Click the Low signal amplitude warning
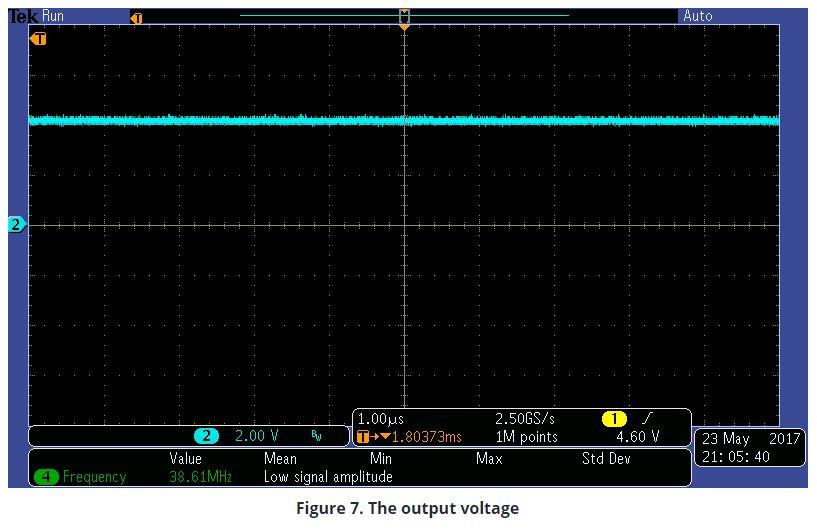Screen dimensions: 817x530 click(x=328, y=476)
